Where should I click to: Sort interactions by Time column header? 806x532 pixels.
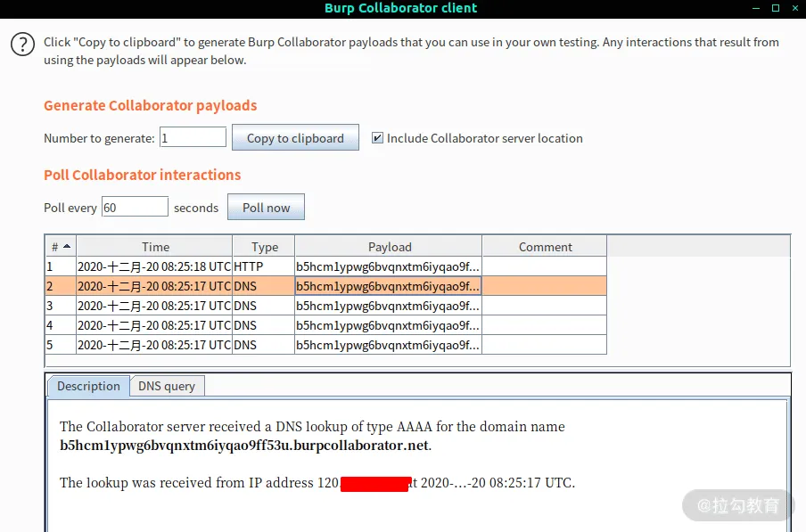click(x=155, y=247)
